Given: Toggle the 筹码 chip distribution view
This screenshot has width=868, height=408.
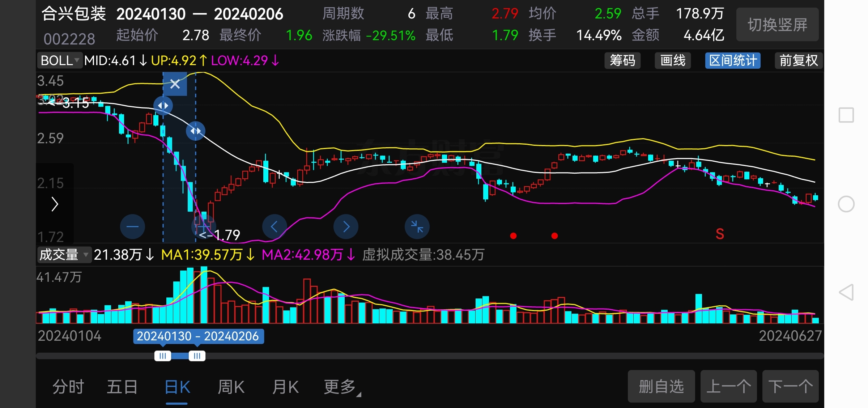Looking at the screenshot, I should 622,60.
